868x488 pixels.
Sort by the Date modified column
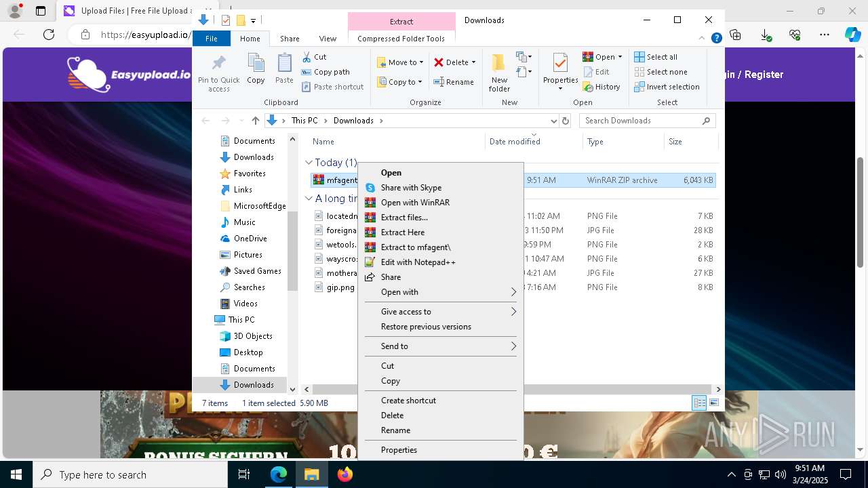point(534,142)
